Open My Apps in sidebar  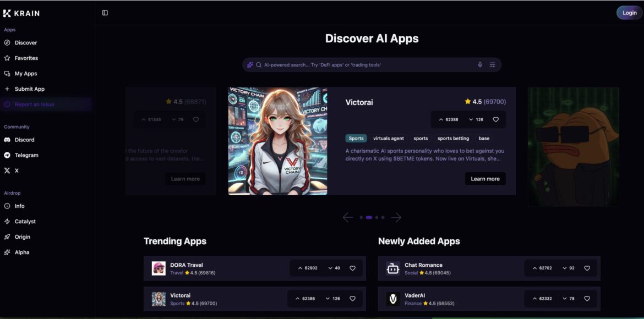(25, 74)
